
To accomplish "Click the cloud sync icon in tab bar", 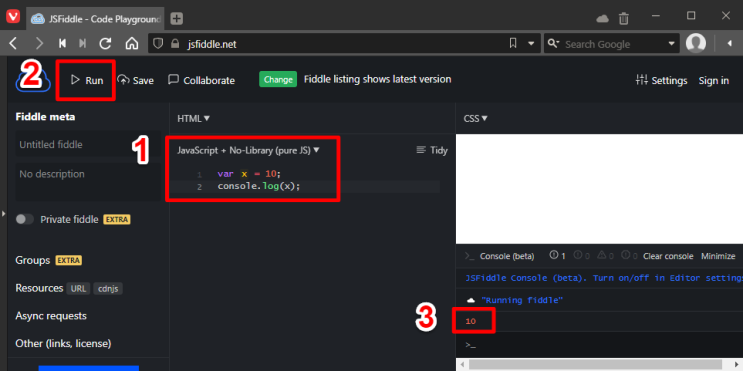I will tap(602, 18).
